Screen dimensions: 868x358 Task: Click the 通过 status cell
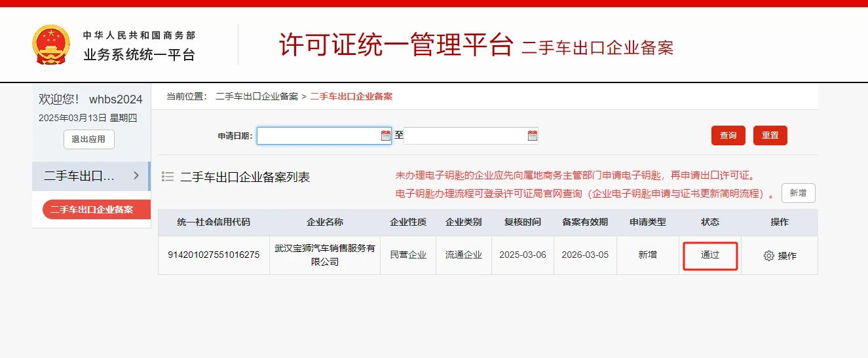coord(710,255)
